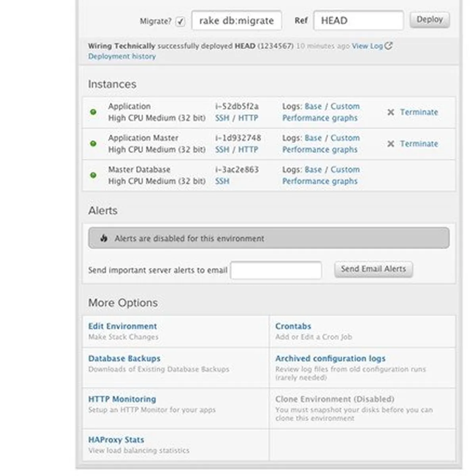Click the external link icon beside View Log
This screenshot has height=476, width=476.
point(389,46)
